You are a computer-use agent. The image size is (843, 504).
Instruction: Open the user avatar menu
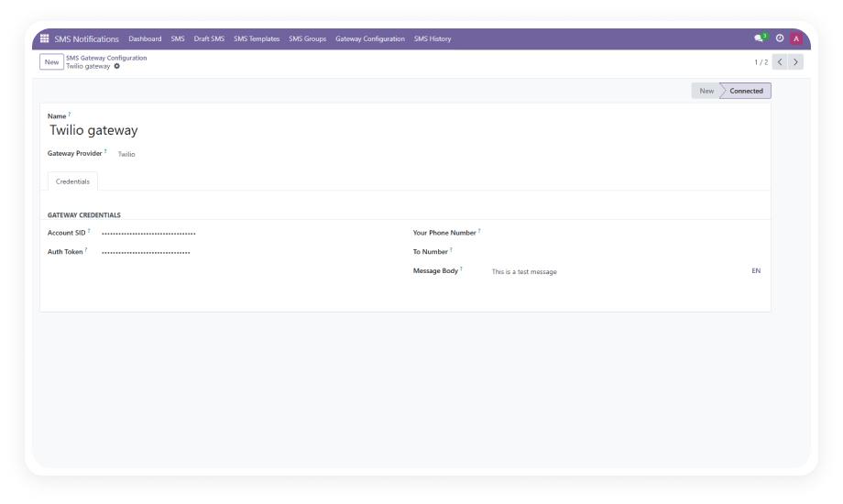[796, 38]
